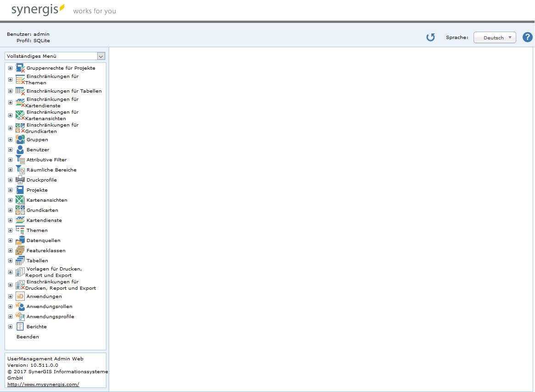
Task: Click the Druckprofile printer icon
Action: [x=20, y=180]
